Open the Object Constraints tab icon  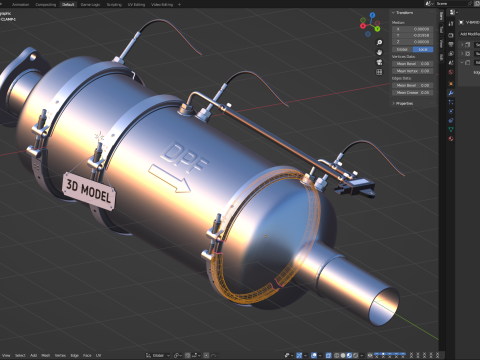(x=451, y=120)
